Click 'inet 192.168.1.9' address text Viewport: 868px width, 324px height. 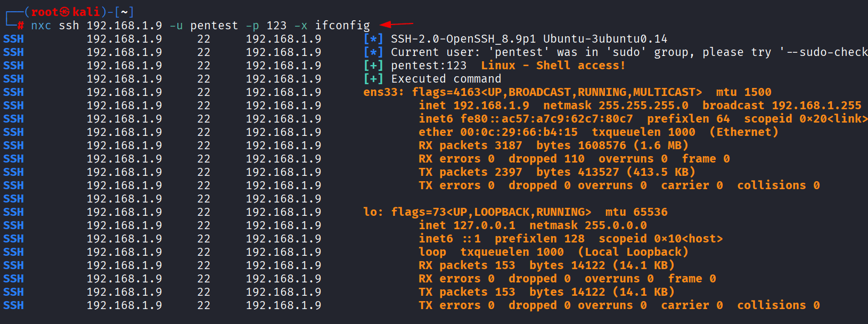click(474, 106)
